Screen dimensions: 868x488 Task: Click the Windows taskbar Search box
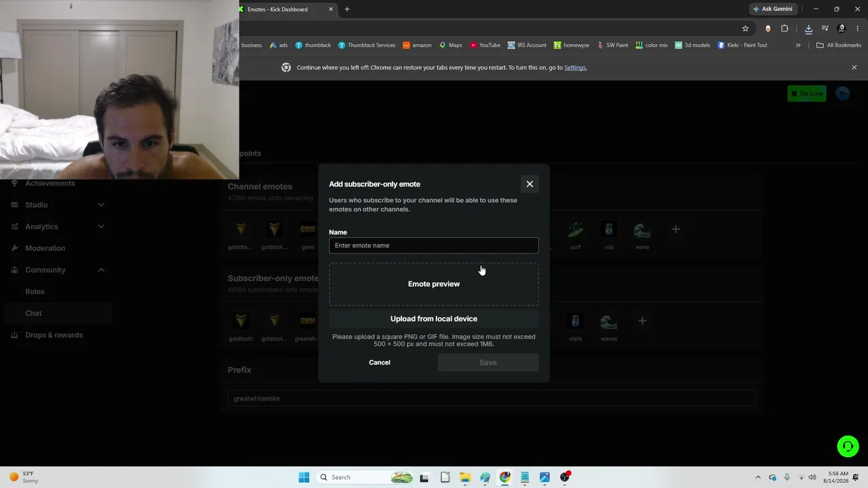point(365,477)
